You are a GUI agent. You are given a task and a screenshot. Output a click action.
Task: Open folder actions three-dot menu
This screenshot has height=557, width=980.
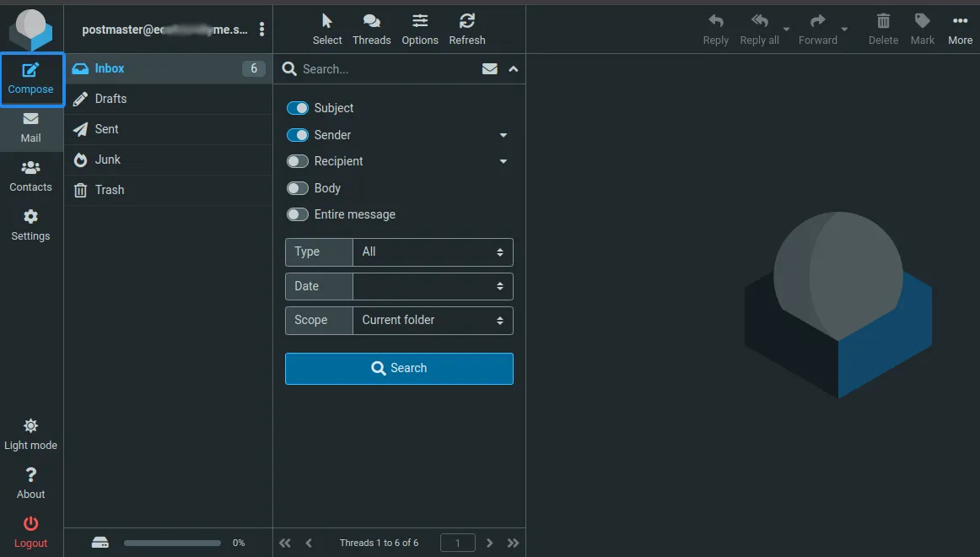[x=262, y=30]
